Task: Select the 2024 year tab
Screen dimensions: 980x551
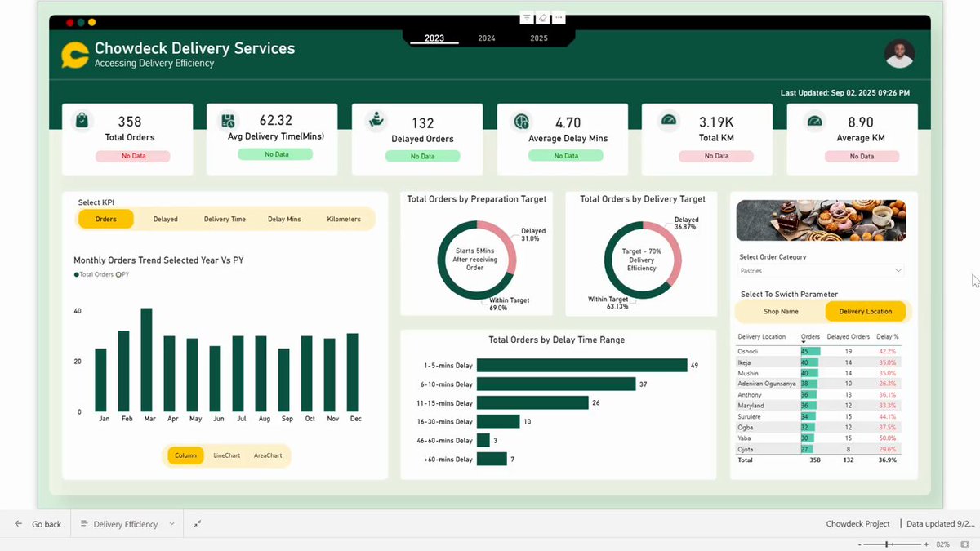Action: 487,38
